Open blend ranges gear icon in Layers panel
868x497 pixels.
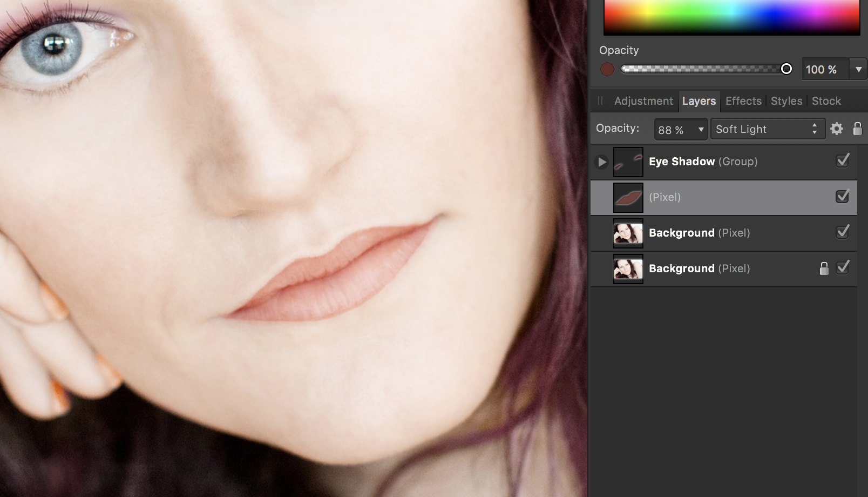point(836,129)
